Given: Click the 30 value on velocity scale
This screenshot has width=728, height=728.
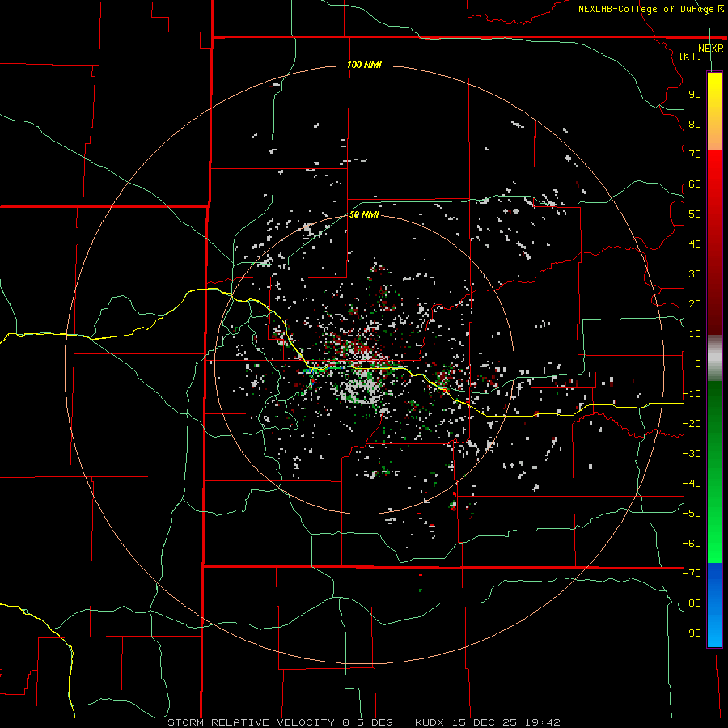Looking at the screenshot, I should [695, 274].
